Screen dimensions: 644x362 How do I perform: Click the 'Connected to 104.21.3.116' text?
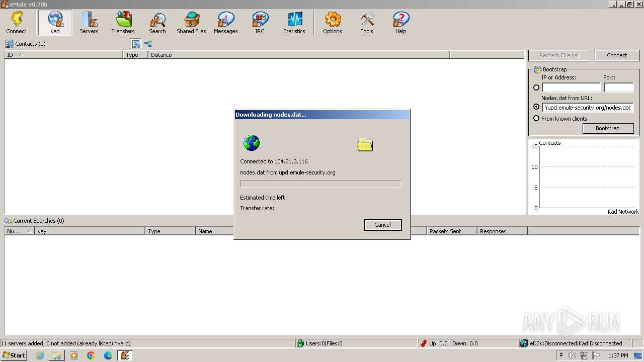274,161
